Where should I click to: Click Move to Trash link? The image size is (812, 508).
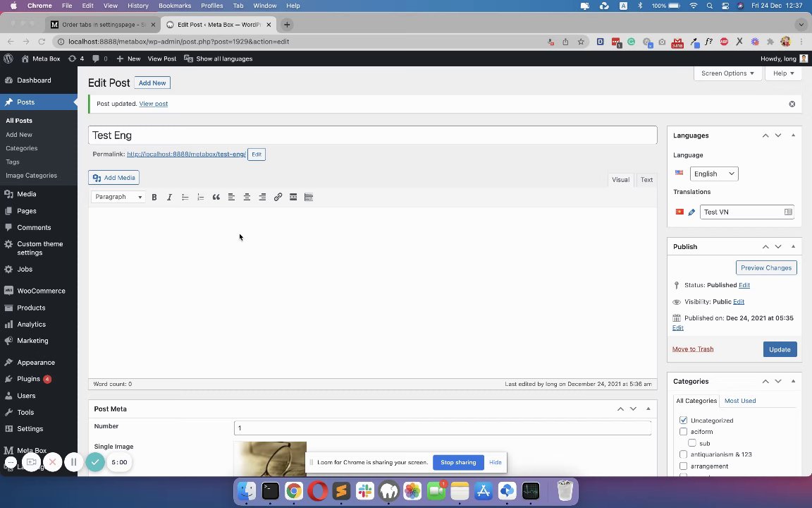tap(693, 349)
